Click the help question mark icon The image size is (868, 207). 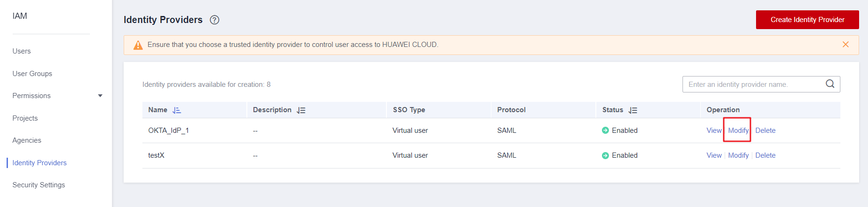(215, 20)
